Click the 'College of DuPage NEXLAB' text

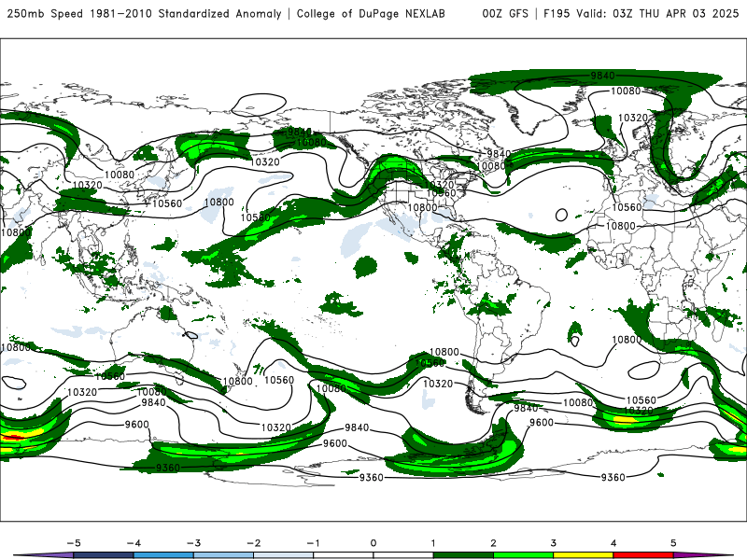(371, 13)
